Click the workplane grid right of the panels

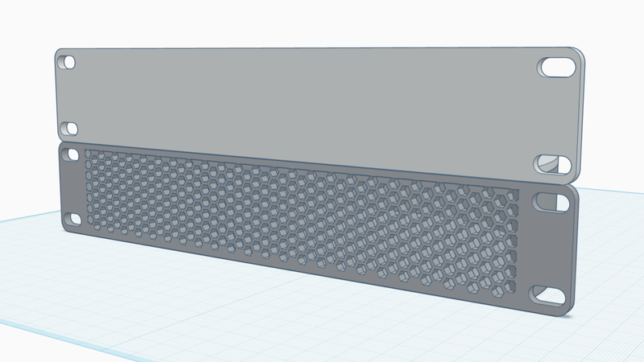point(612,257)
